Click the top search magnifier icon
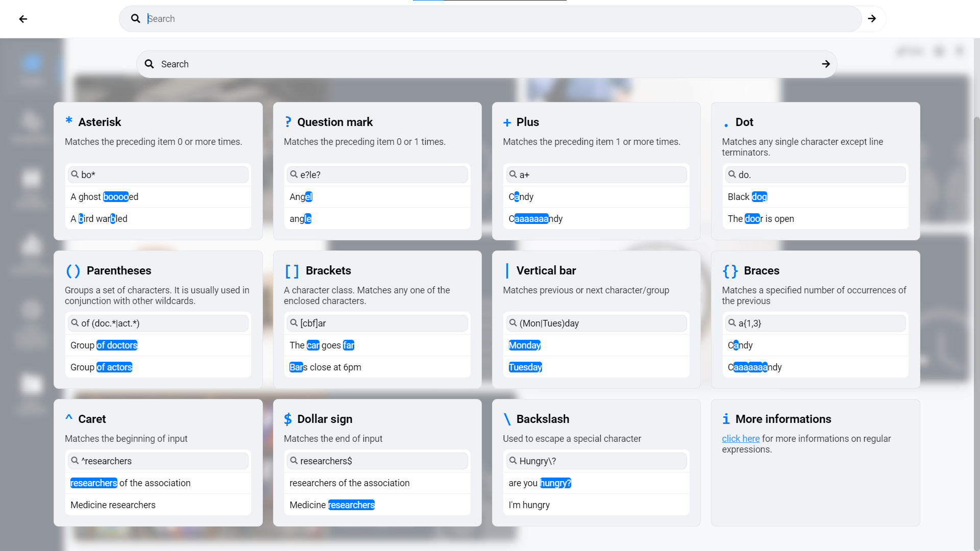 coord(135,19)
